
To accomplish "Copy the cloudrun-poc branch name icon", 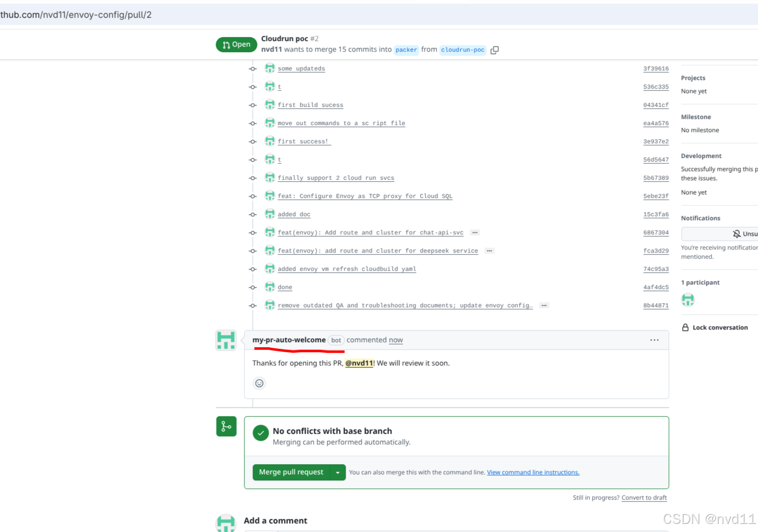I will tap(494, 50).
